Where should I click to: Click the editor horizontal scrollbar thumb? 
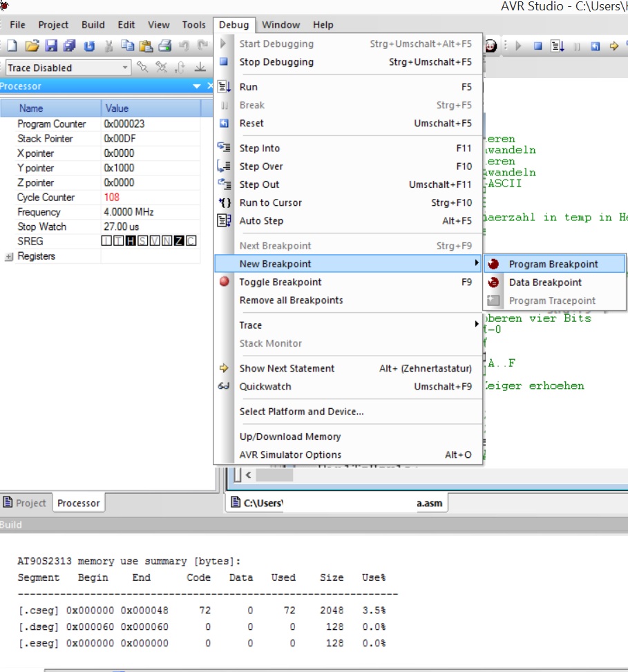[274, 475]
